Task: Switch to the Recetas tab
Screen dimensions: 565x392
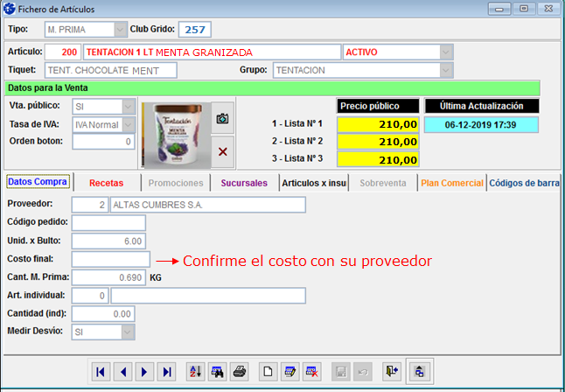Action: point(106,183)
